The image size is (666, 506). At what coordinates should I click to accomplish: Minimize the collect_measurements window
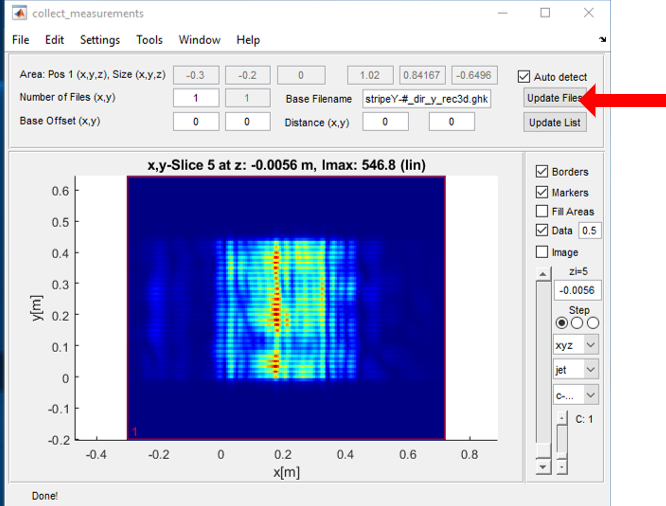[x=502, y=13]
